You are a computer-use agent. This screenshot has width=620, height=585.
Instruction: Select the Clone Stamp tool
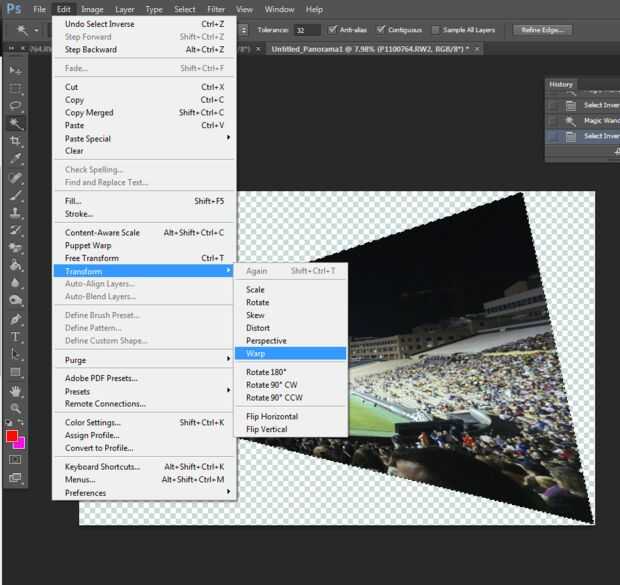click(15, 213)
